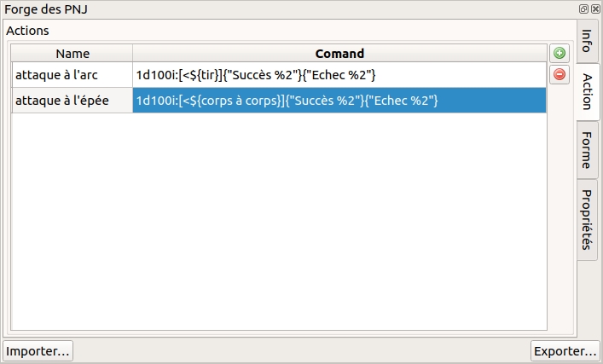Click the Actions section label
This screenshot has width=603, height=364.
(28, 31)
